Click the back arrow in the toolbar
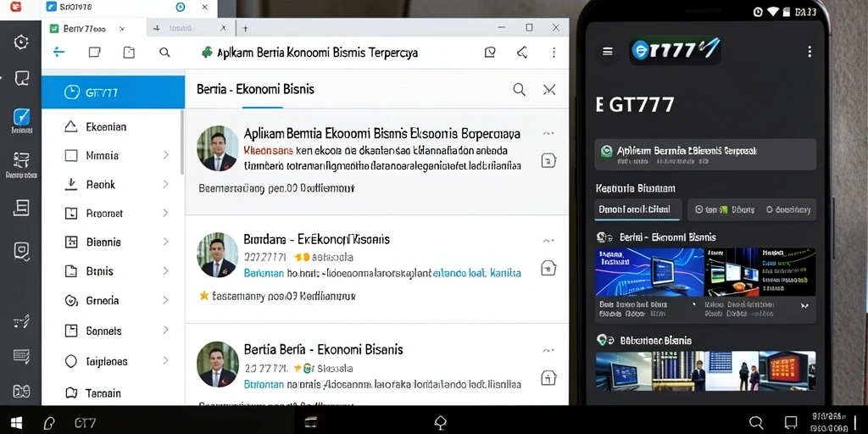 pyautogui.click(x=58, y=52)
